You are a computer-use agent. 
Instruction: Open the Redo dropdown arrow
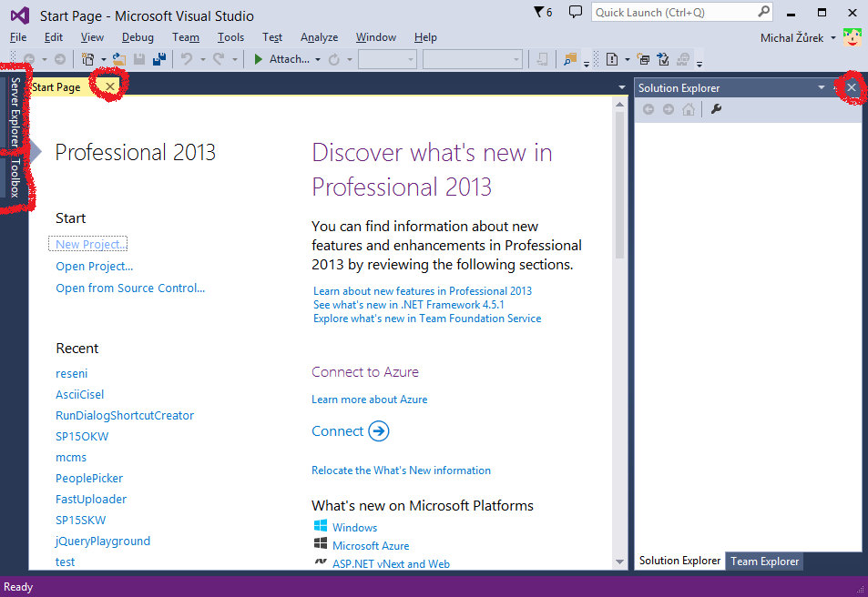[x=234, y=61]
